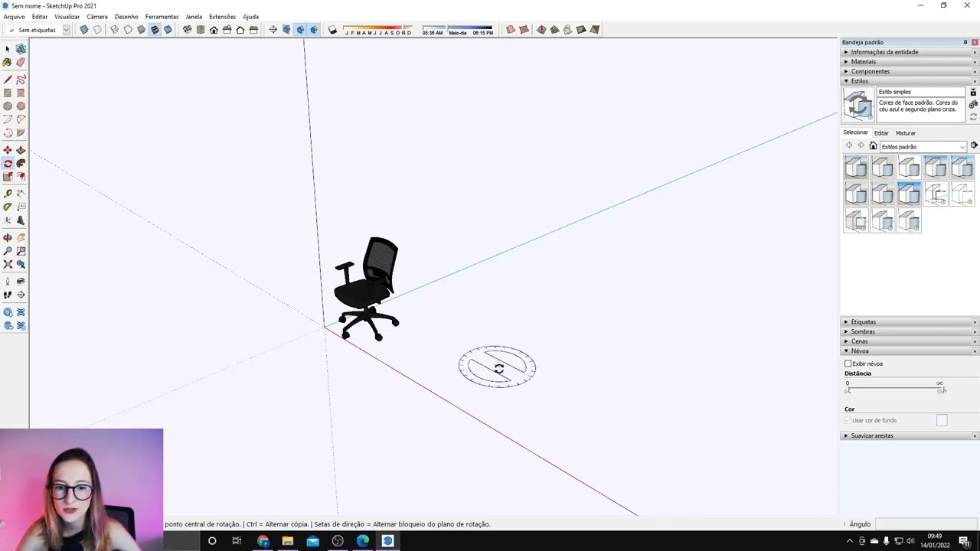Screen dimensions: 980x551
Task: Add a Section Plane from toolbar
Action: pyautogui.click(x=273, y=30)
